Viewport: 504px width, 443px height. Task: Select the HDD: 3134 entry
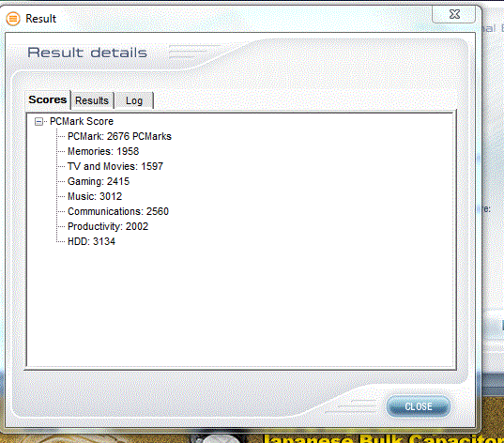91,241
